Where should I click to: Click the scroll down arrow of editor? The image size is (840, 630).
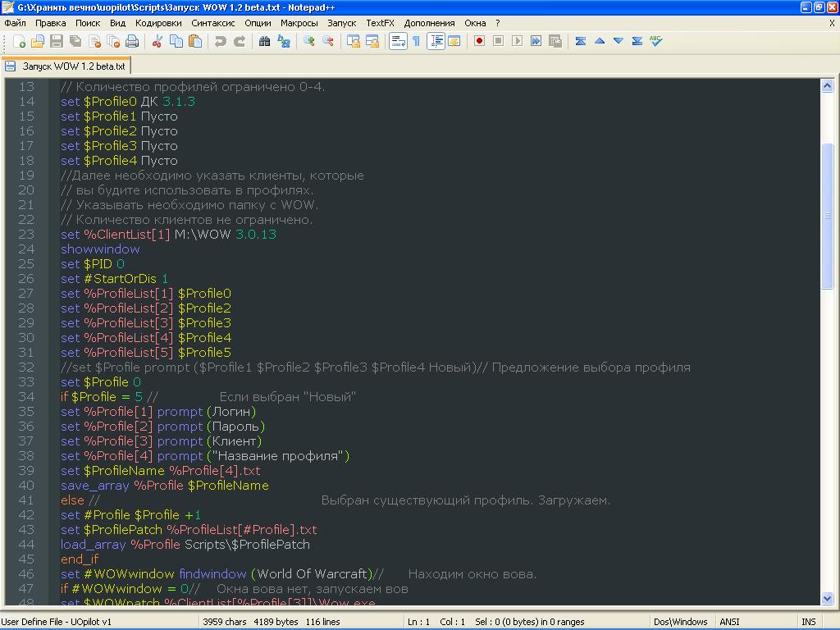tap(827, 600)
